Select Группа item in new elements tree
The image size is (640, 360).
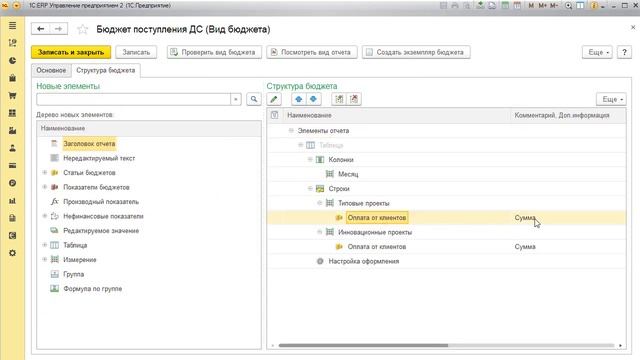pyautogui.click(x=73, y=274)
